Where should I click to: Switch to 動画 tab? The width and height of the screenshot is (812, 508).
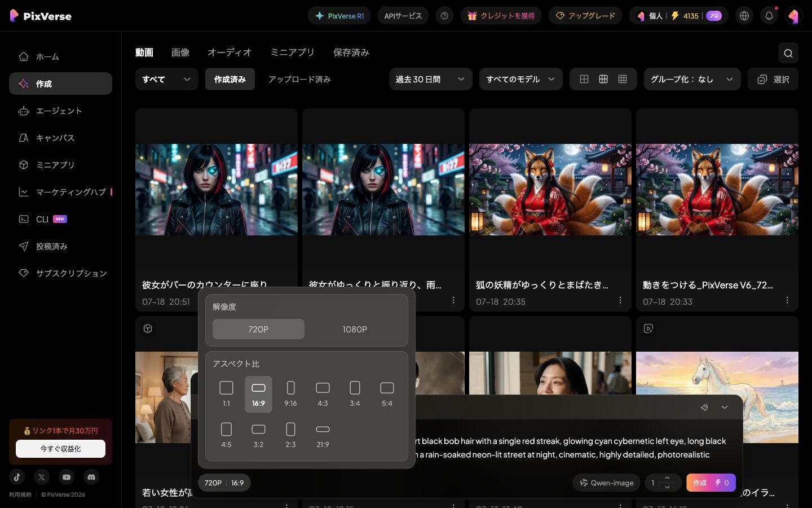(144, 52)
